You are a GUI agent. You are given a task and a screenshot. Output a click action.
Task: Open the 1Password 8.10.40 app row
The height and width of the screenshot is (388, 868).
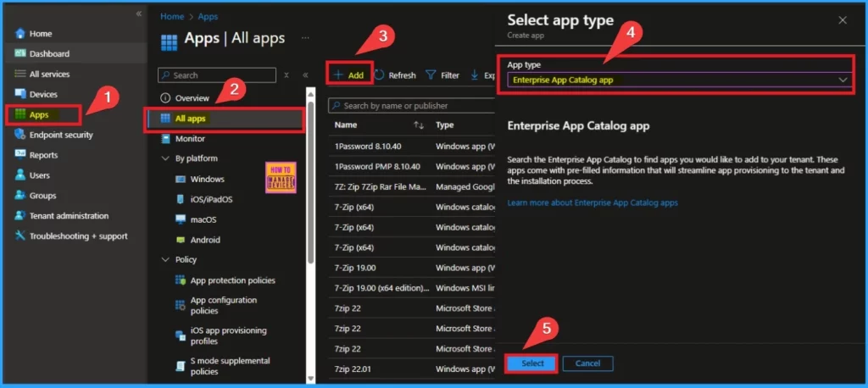(411, 147)
